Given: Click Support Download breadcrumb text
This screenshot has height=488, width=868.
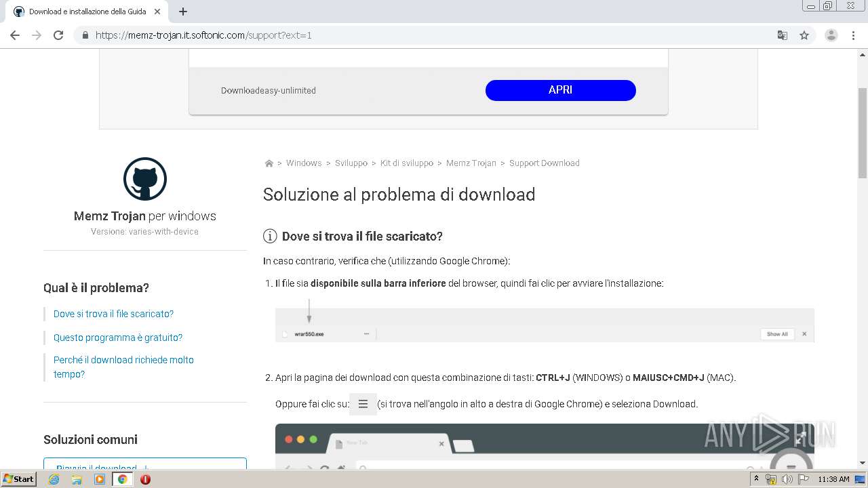Looking at the screenshot, I should (545, 163).
